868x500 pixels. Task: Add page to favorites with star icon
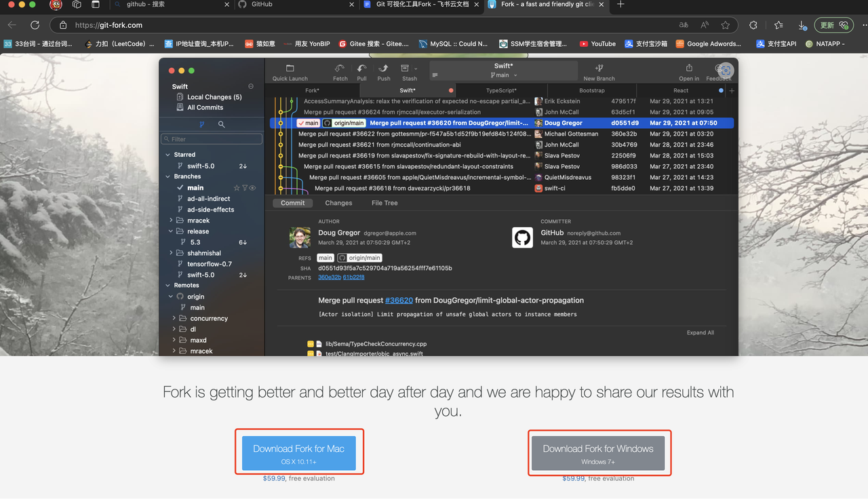[x=726, y=25]
